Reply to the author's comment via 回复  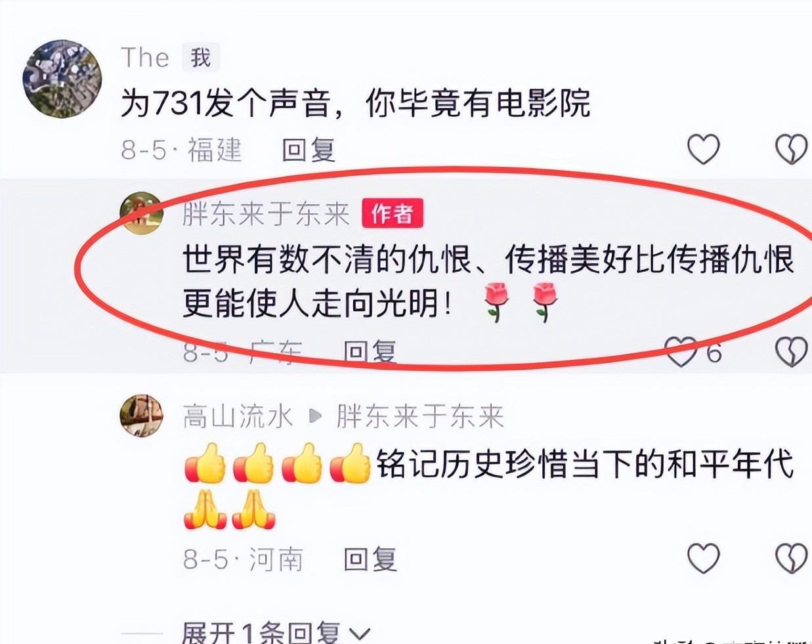(x=370, y=353)
